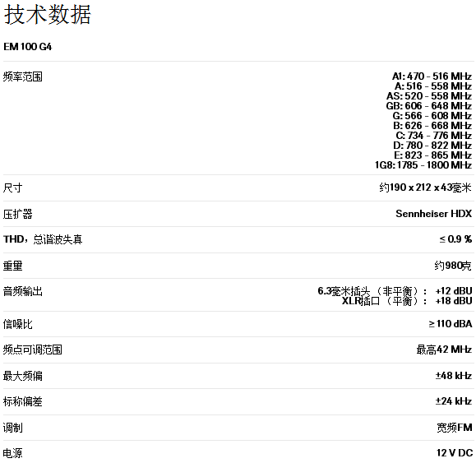The width and height of the screenshot is (476, 463).
Task: Select the 约980克 weight value
Action: [453, 266]
